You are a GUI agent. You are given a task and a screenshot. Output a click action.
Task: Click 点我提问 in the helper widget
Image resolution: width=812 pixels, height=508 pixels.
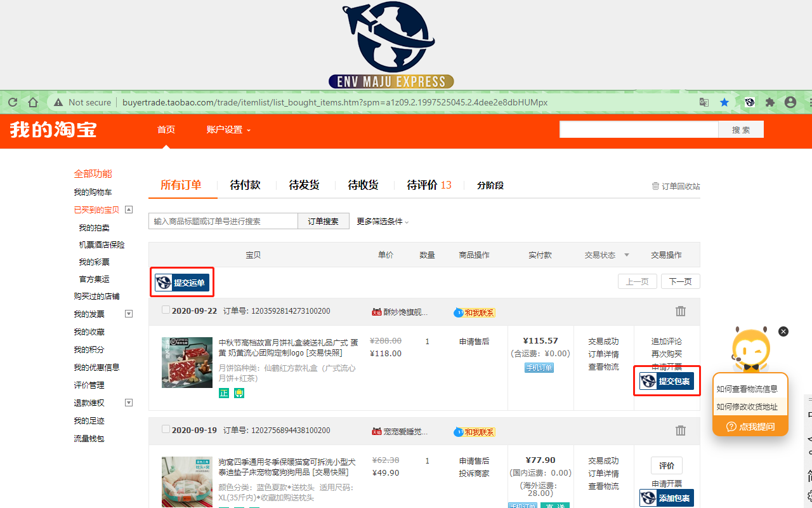click(750, 427)
